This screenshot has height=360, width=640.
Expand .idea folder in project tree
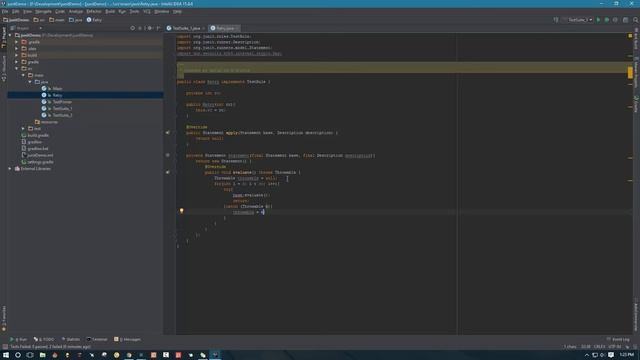(x=17, y=49)
